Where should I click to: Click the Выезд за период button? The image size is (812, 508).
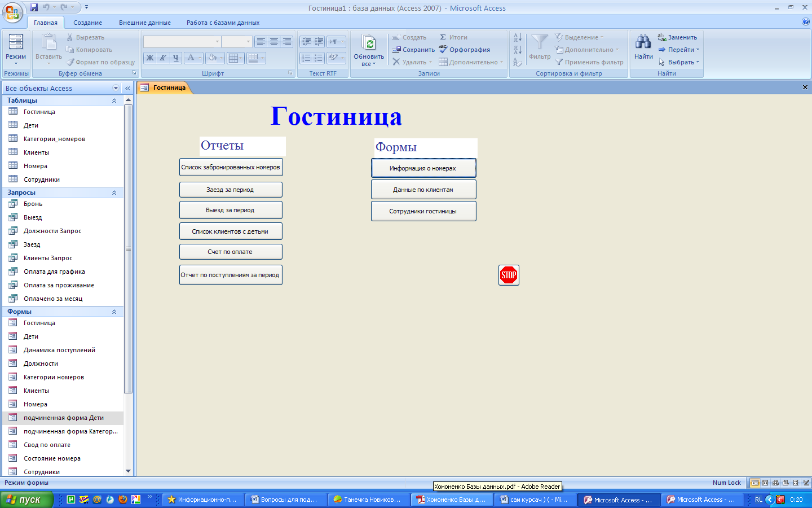click(x=231, y=210)
